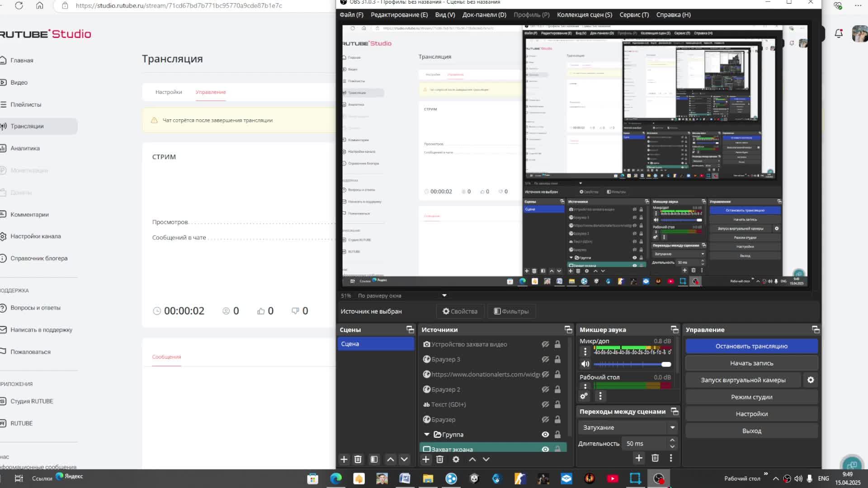
Task: Open virtual camera settings gear
Action: coord(811,380)
